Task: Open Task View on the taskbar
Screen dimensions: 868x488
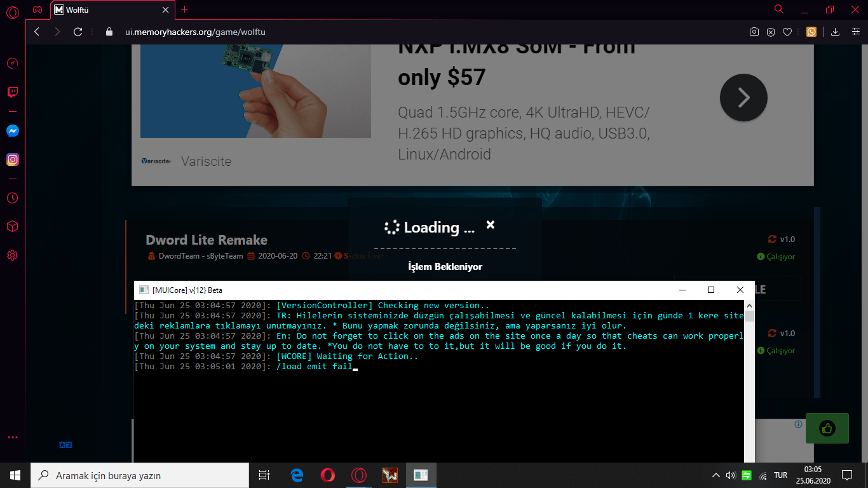Action: 264,475
